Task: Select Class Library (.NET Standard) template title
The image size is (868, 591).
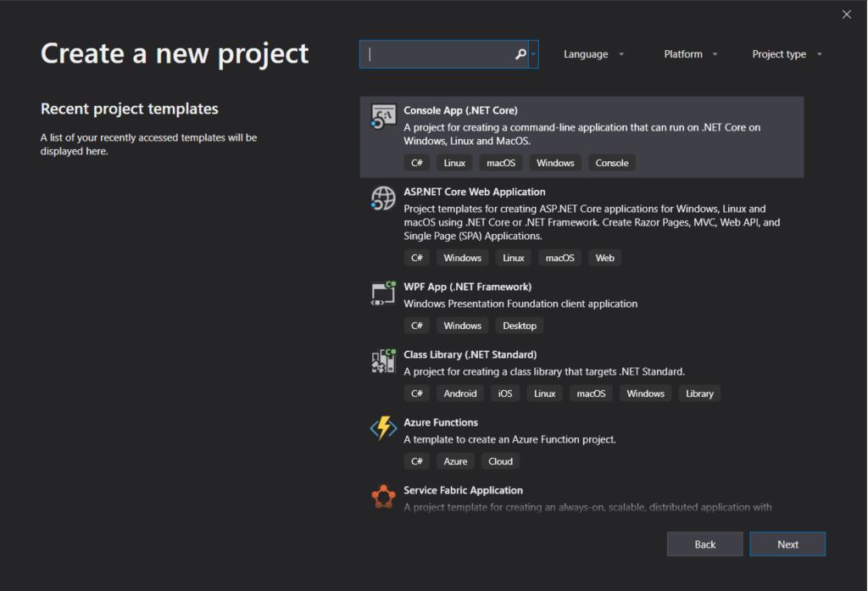Action: pyautogui.click(x=470, y=354)
